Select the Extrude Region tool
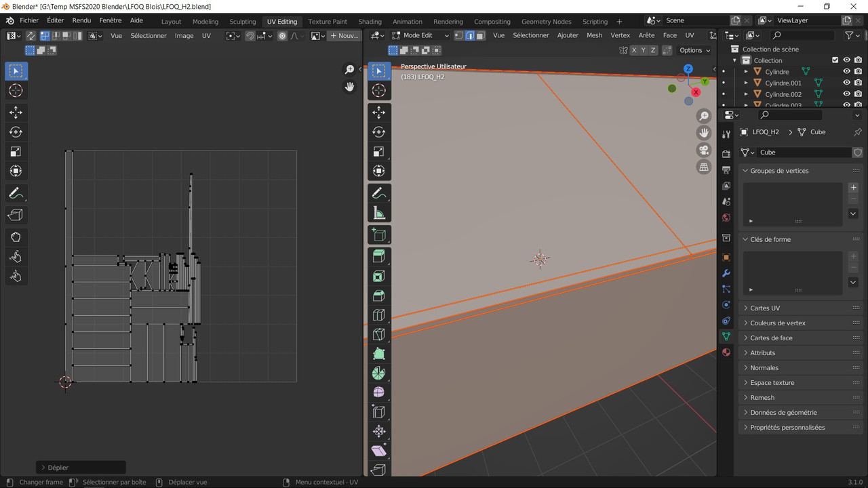This screenshot has width=868, height=488. pos(379,256)
